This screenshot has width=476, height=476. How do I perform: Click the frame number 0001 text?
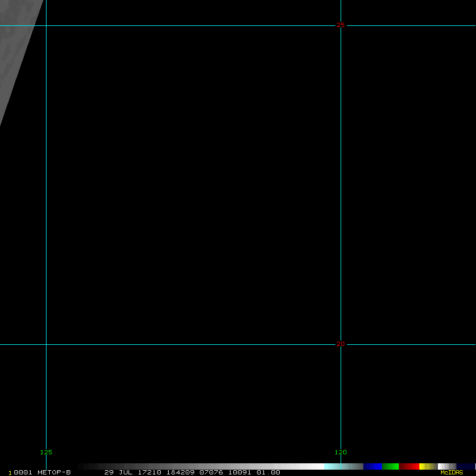(x=23, y=472)
